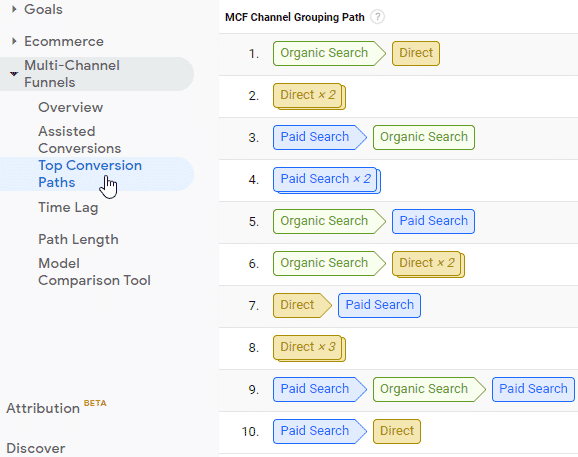The height and width of the screenshot is (457, 578).
Task: Open Assisted Conversions report
Action: [79, 140]
